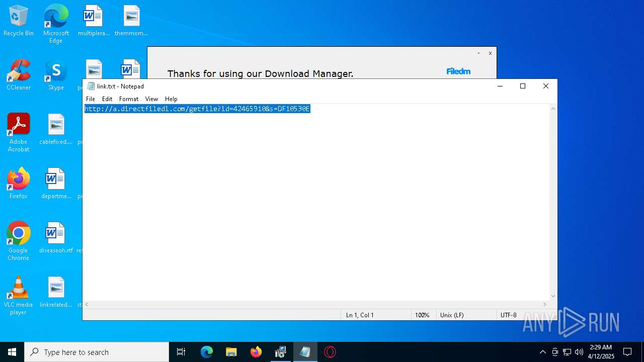
Task: Open Opera from the taskbar
Action: click(330, 352)
